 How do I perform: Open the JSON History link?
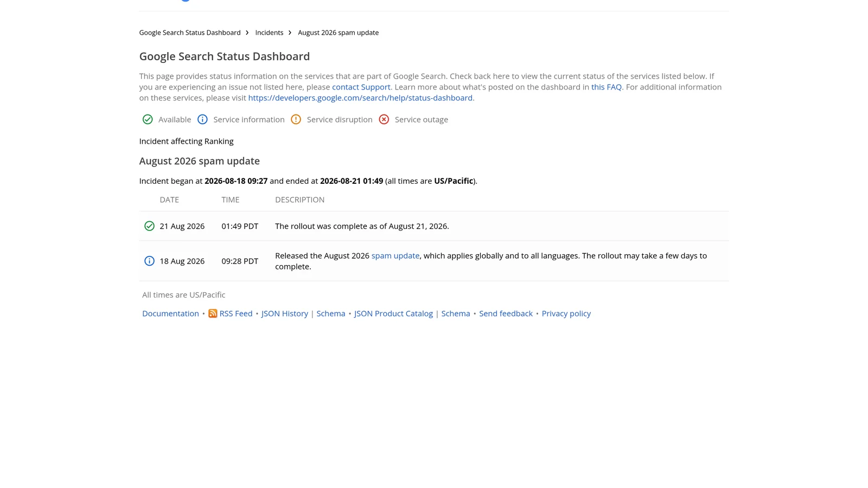tap(285, 313)
